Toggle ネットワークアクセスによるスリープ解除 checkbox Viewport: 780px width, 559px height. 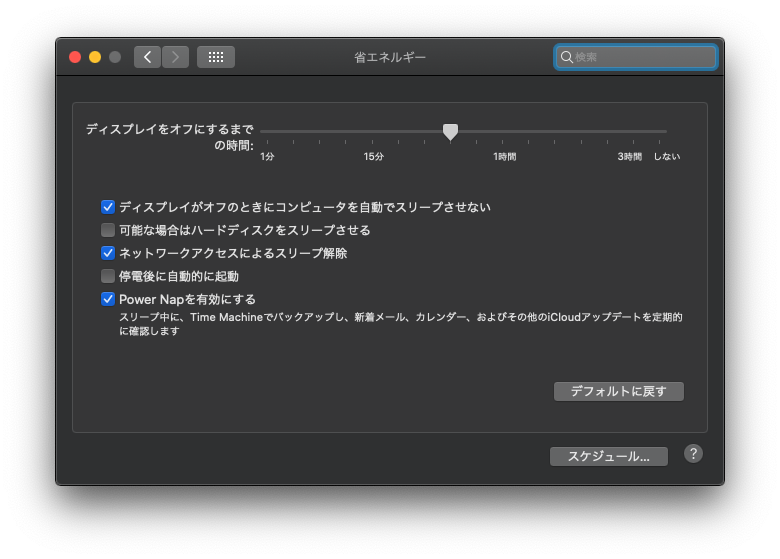[x=108, y=253]
